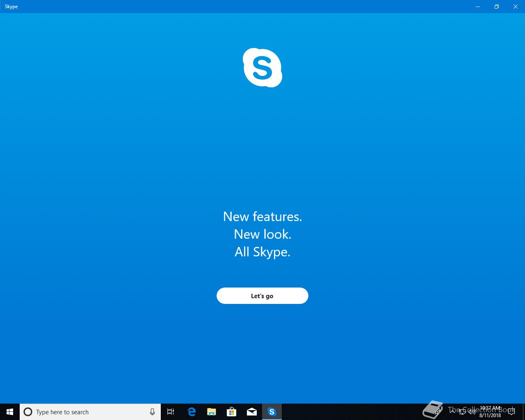Screen dimensions: 525x420
Task: Focus the Type here to search box
Action: 90,412
